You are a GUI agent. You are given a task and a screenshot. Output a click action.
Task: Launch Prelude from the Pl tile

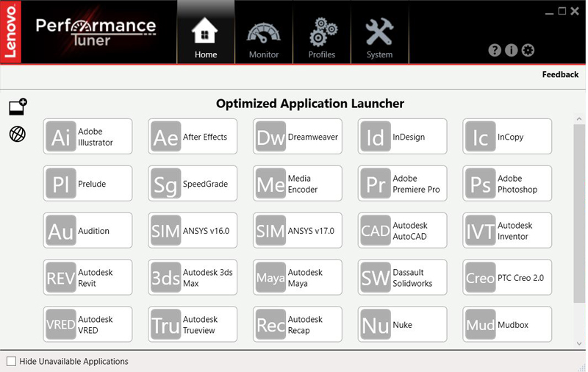coord(87,183)
